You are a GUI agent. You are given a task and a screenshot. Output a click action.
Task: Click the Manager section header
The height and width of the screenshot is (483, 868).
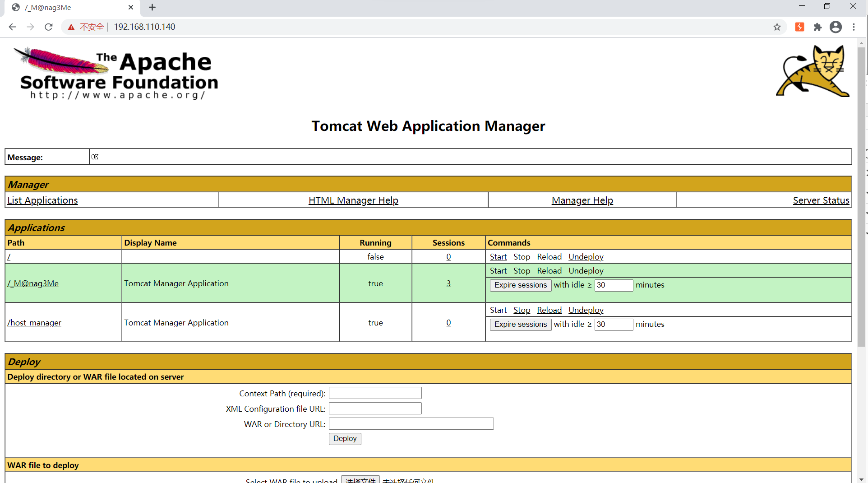click(x=428, y=185)
